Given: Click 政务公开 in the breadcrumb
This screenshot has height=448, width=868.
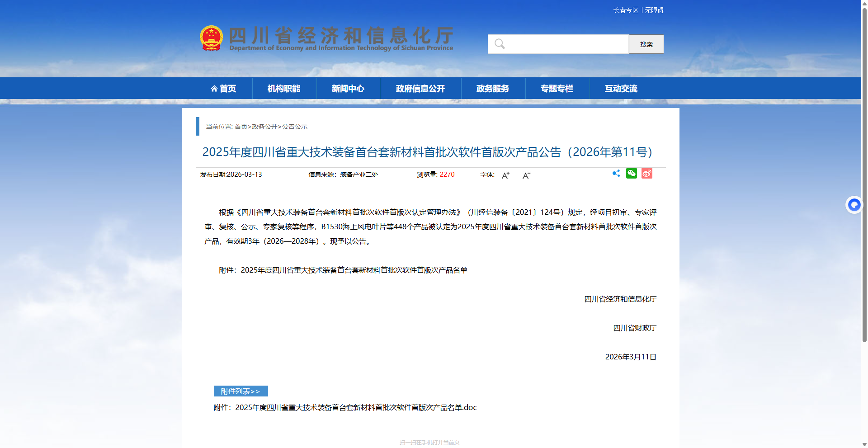Looking at the screenshot, I should tap(264, 127).
